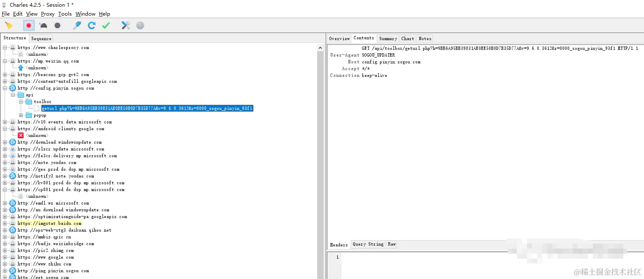Click blue up-arrow icon under mp.weixin.qq.com
The image size is (644, 279).
(x=21, y=68)
